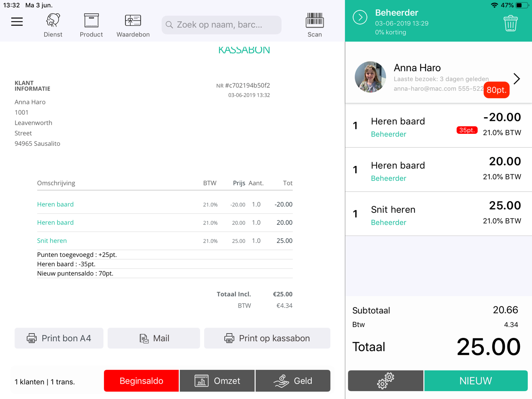Image resolution: width=532 pixels, height=399 pixels.
Task: Click Beheerder under Snit heren
Action: pyautogui.click(x=389, y=222)
